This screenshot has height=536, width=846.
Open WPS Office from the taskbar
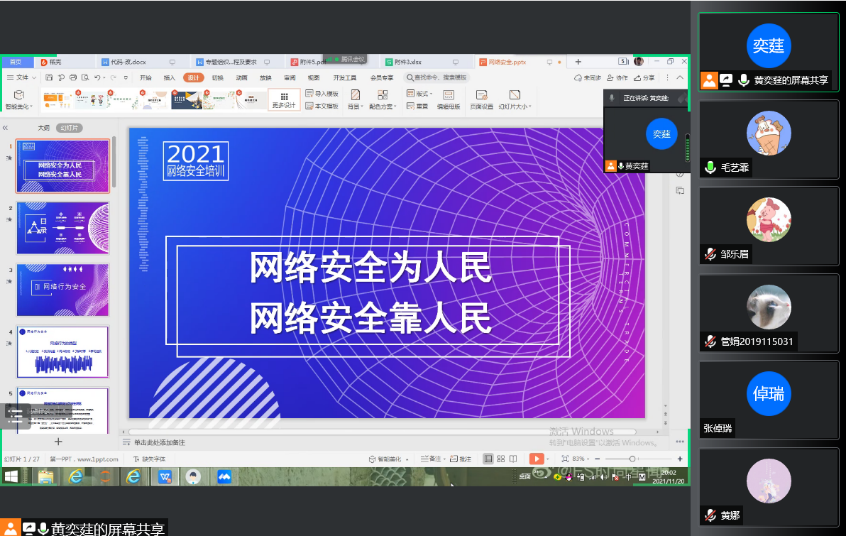click(164, 477)
